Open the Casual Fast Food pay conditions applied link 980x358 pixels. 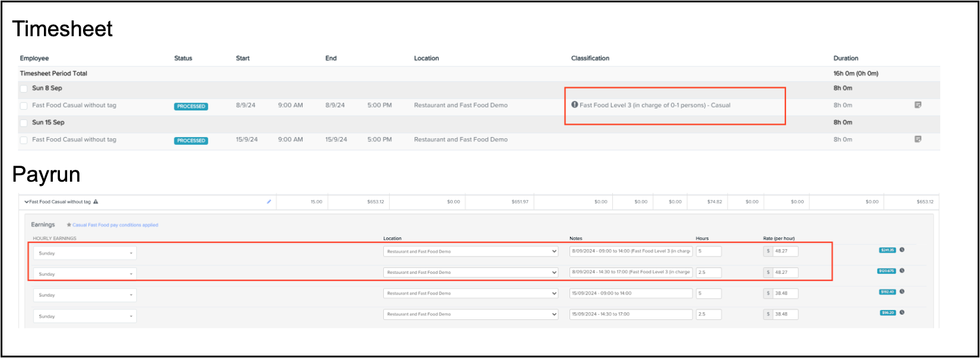[115, 225]
